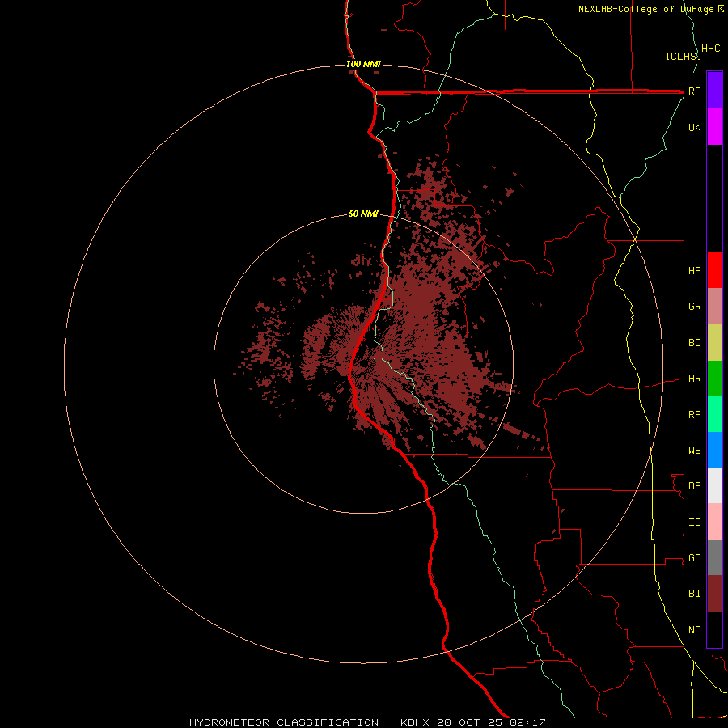Screen dimensions: 728x728
Task: Click the 50 NMI range ring label
Action: (x=363, y=214)
